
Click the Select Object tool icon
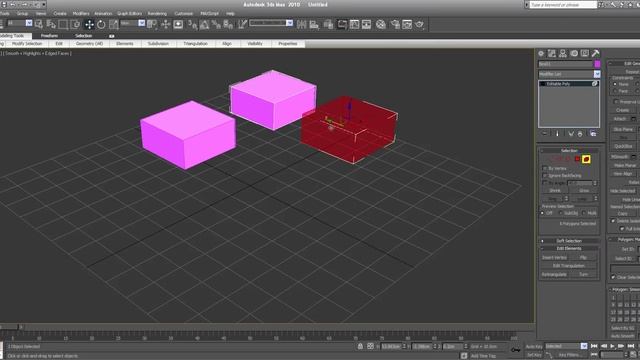pos(39,24)
